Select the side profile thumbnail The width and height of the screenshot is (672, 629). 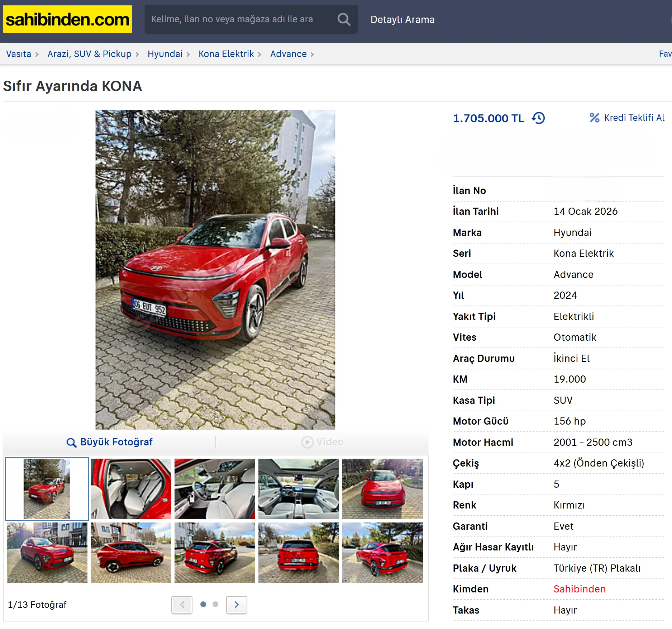pos(131,553)
